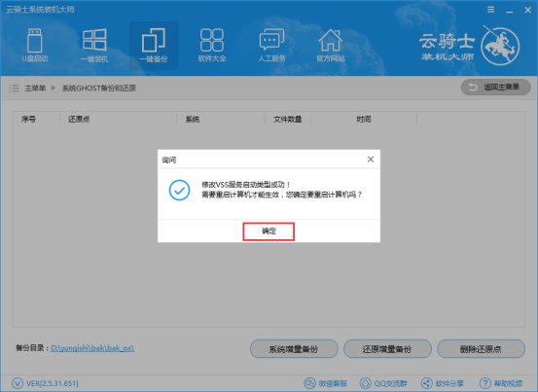Open backup directory D:\yunqishi\bak\bak_os\ link
The width and height of the screenshot is (538, 392).
point(92,348)
